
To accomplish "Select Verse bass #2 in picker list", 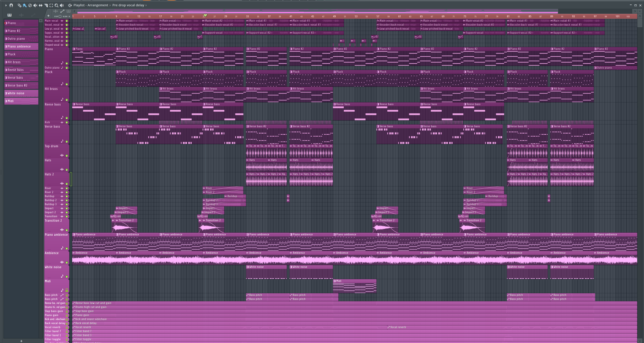I will pyautogui.click(x=21, y=85).
